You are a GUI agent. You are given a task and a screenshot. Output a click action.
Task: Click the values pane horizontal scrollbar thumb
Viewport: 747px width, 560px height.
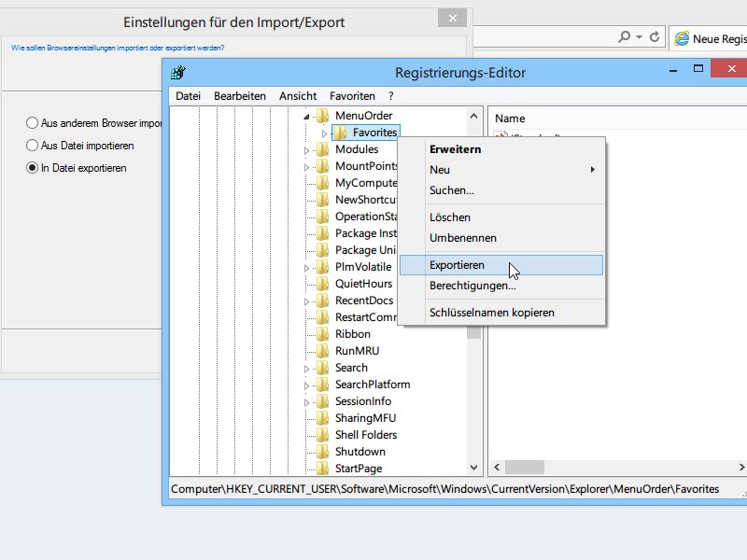[525, 468]
